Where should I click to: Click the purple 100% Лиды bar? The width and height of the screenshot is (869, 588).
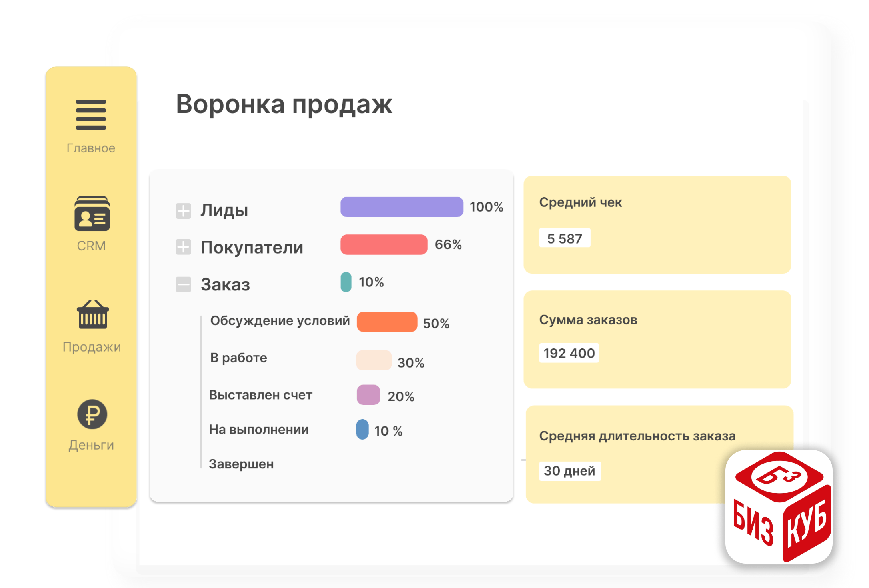402,207
